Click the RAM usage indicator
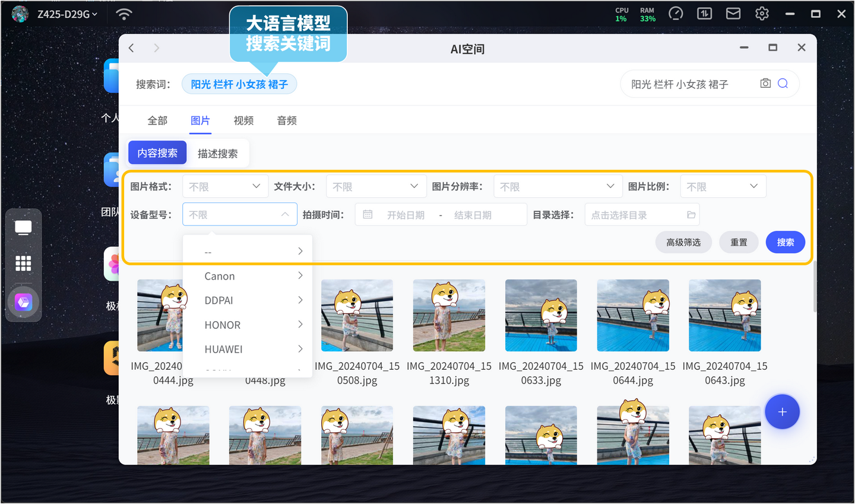855x504 pixels. [x=648, y=14]
